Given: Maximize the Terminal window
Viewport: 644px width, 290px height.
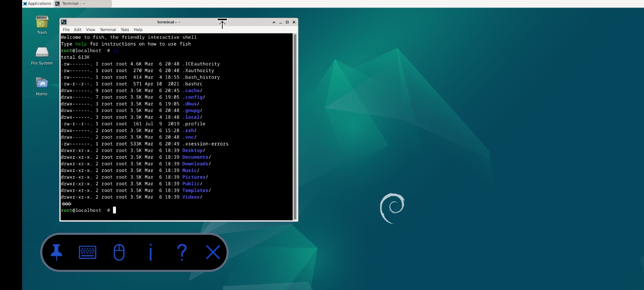Looking at the screenshot, I should click(x=287, y=22).
